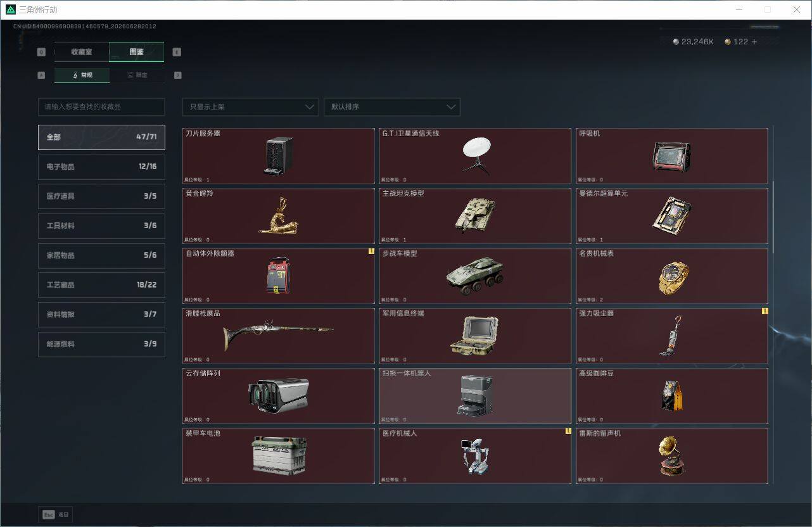Select the 军用信息终端 military terminal item
The height and width of the screenshot is (527, 812).
click(x=475, y=336)
